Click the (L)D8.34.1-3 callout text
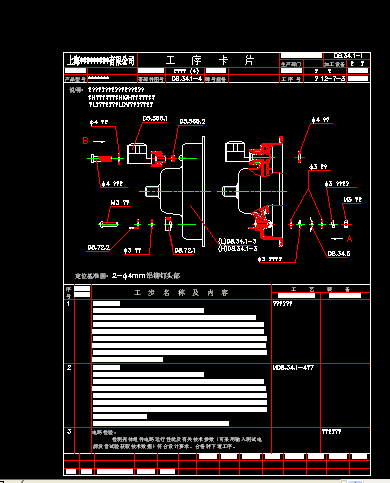 click(237, 241)
